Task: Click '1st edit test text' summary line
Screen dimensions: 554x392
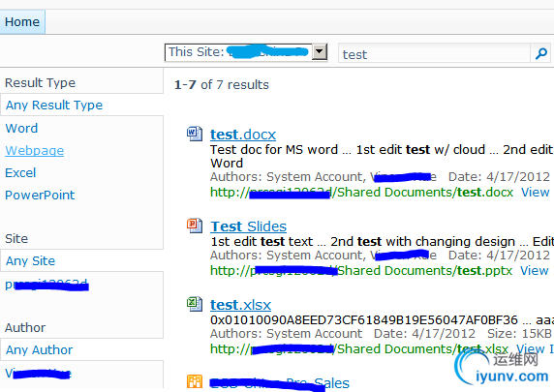Action: pos(262,242)
